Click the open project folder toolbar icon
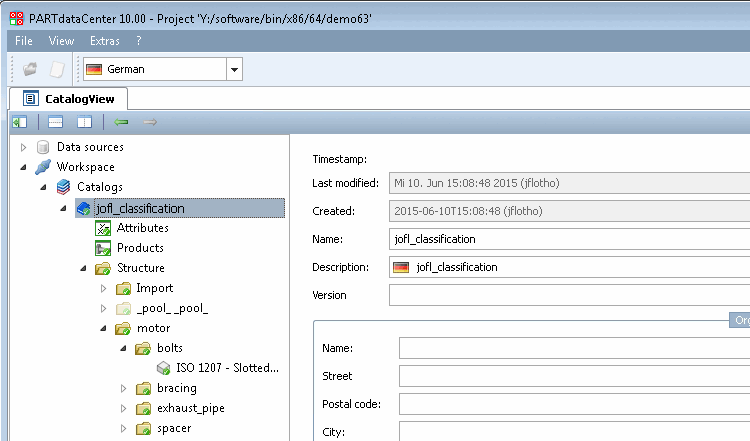The width and height of the screenshot is (750, 441). tap(31, 69)
